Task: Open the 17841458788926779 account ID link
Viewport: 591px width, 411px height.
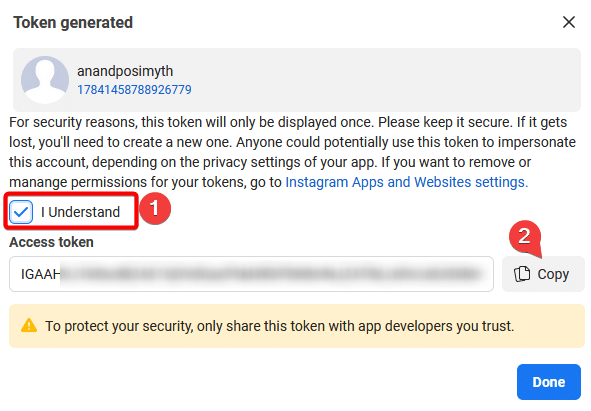Action: (134, 90)
